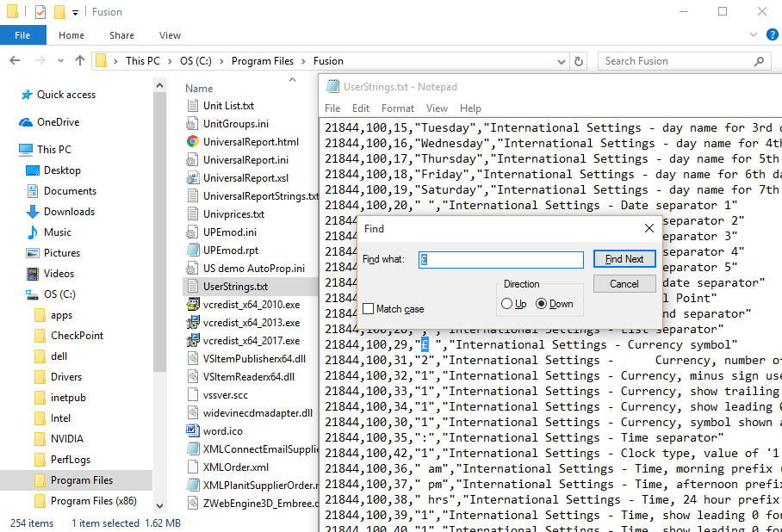Image resolution: width=782 pixels, height=532 pixels.
Task: Click the Desktop icon in navigation pane
Action: point(33,170)
